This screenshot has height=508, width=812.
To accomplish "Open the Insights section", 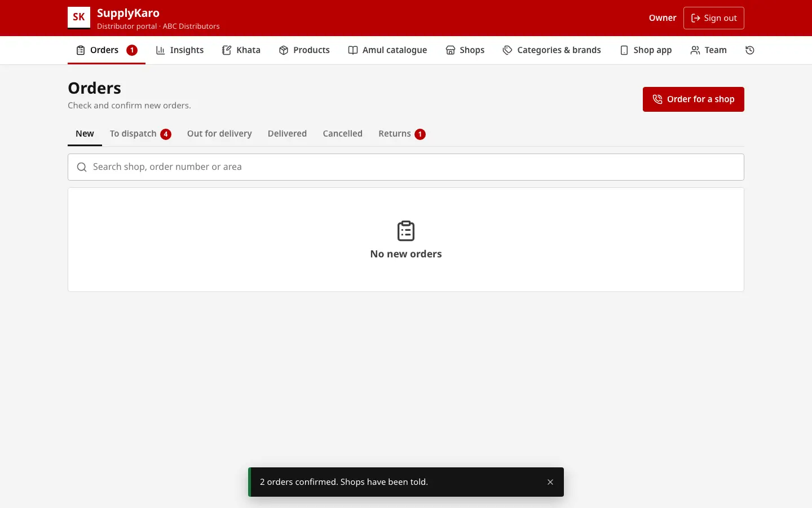I will click(180, 50).
